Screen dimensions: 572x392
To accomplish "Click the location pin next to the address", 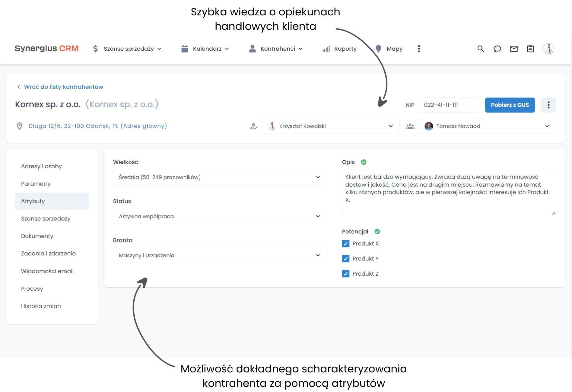I will [20, 126].
